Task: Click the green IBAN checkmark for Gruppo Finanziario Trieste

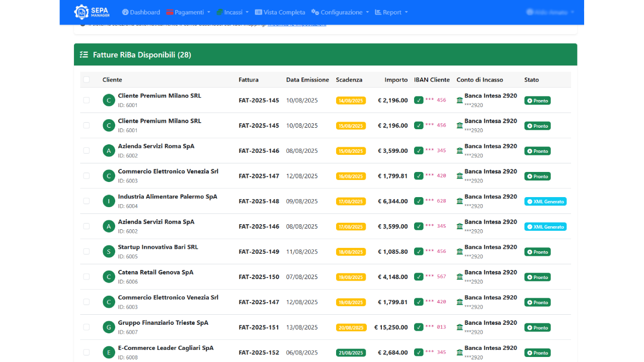Action: click(x=419, y=327)
